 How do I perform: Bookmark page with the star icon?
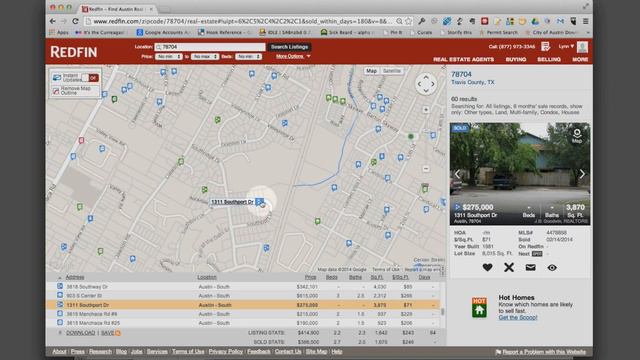point(409,21)
